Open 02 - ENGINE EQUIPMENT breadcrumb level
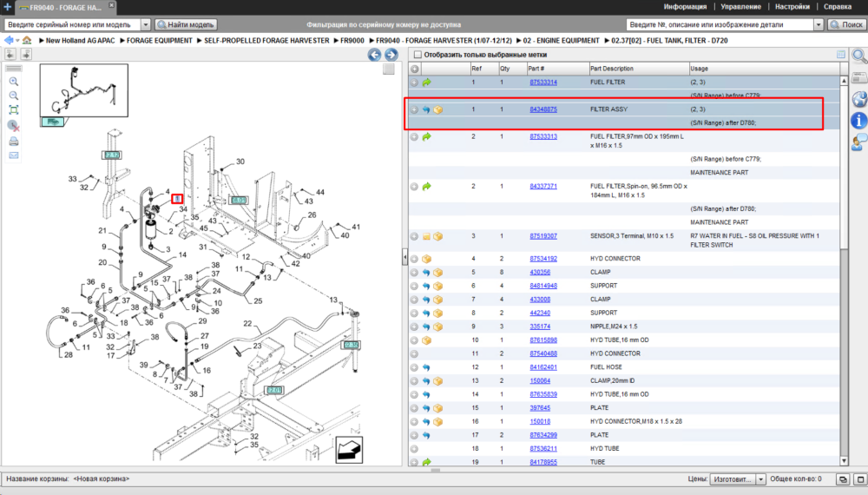The height and width of the screenshot is (495, 868). (x=562, y=41)
